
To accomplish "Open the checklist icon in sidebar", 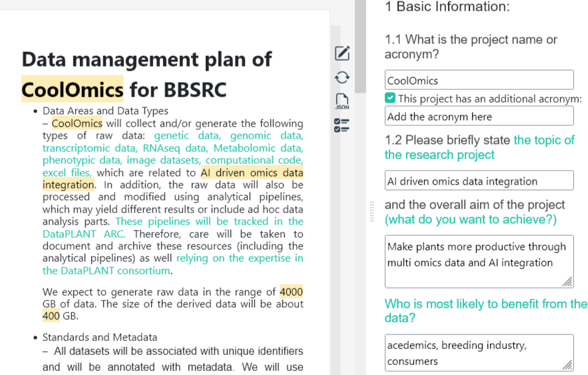I will [x=342, y=125].
